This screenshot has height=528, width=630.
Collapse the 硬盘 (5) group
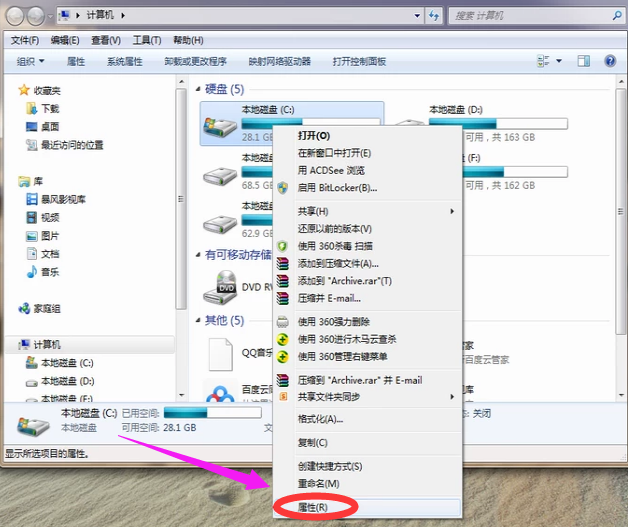point(198,89)
